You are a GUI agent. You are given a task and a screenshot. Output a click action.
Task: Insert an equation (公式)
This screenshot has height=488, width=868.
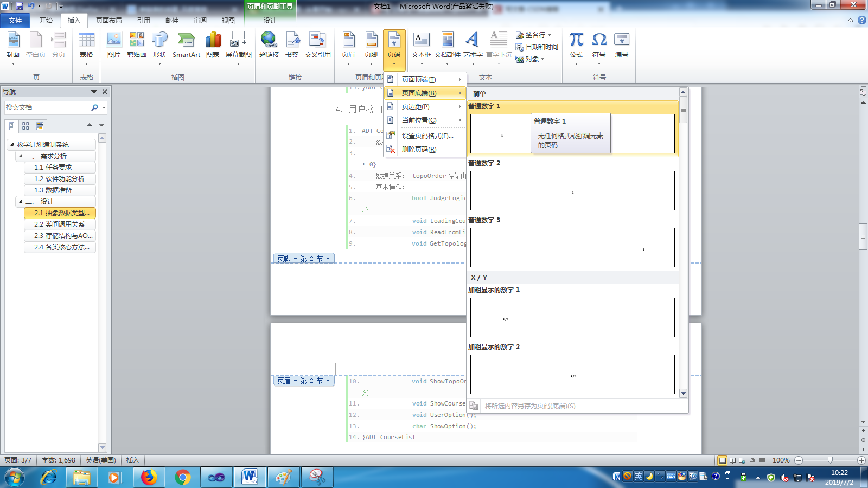tap(576, 48)
